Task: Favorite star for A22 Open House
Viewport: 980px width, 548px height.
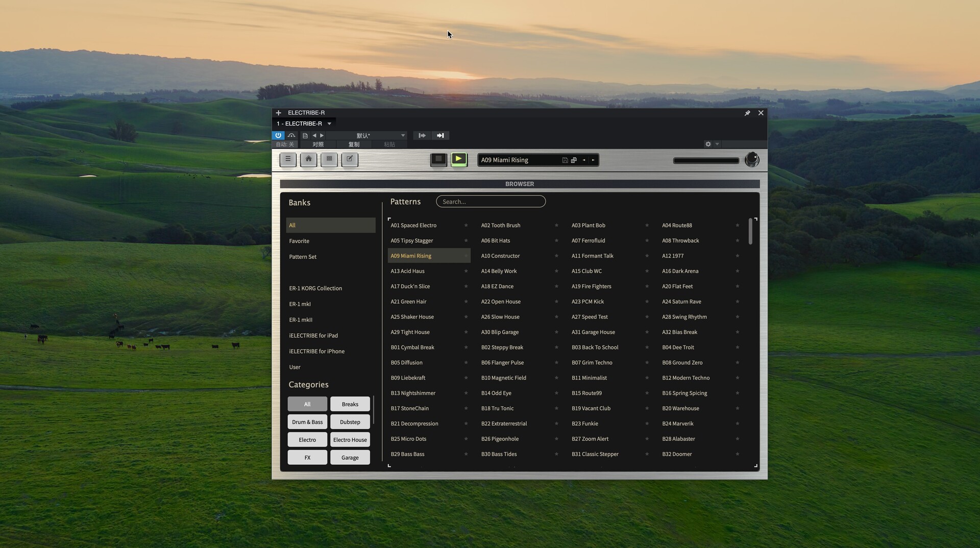Action: (556, 302)
